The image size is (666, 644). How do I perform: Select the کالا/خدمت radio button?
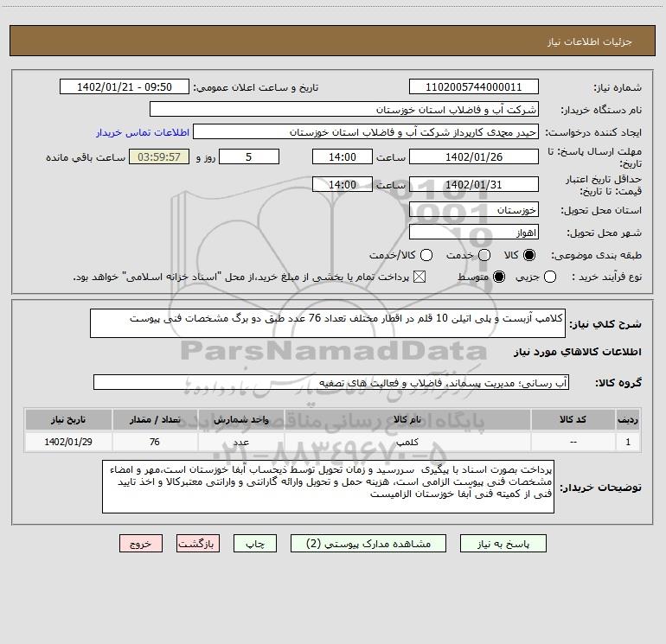[x=426, y=255]
